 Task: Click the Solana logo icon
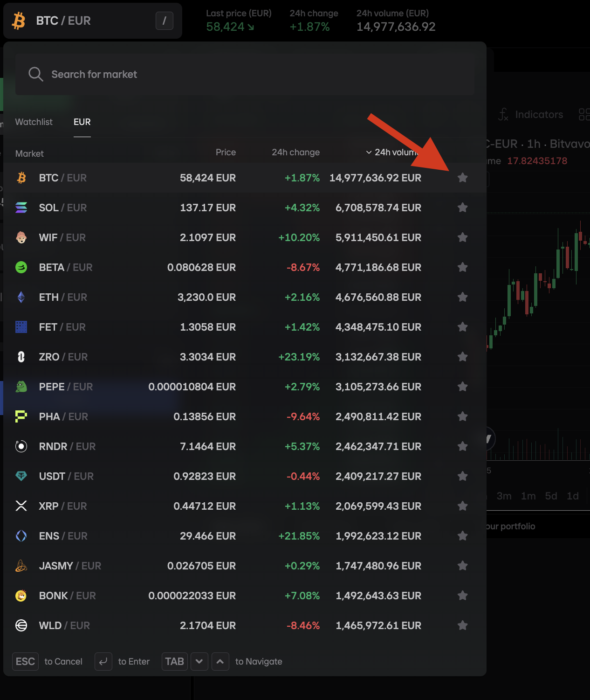point(21,208)
